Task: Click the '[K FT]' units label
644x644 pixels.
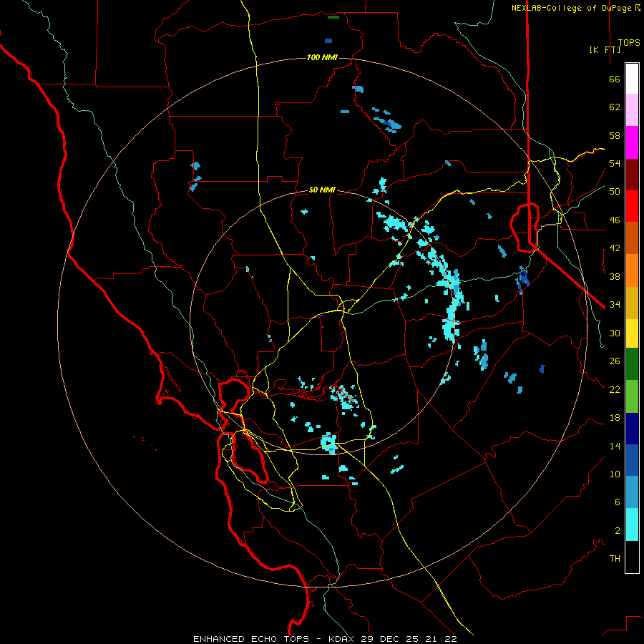Action: (605, 49)
